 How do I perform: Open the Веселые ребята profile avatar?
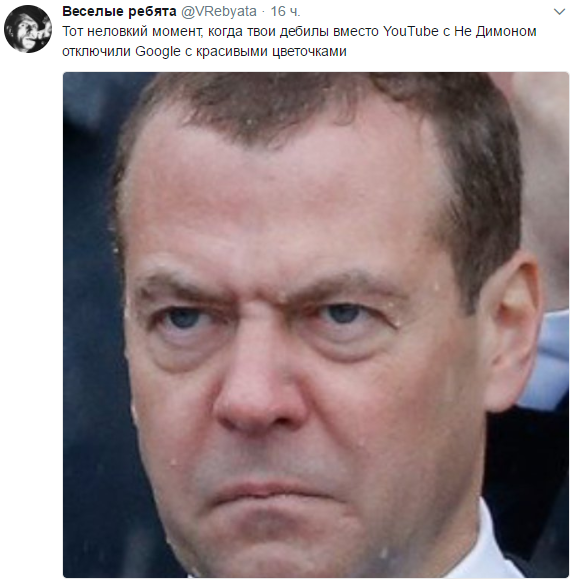point(28,29)
